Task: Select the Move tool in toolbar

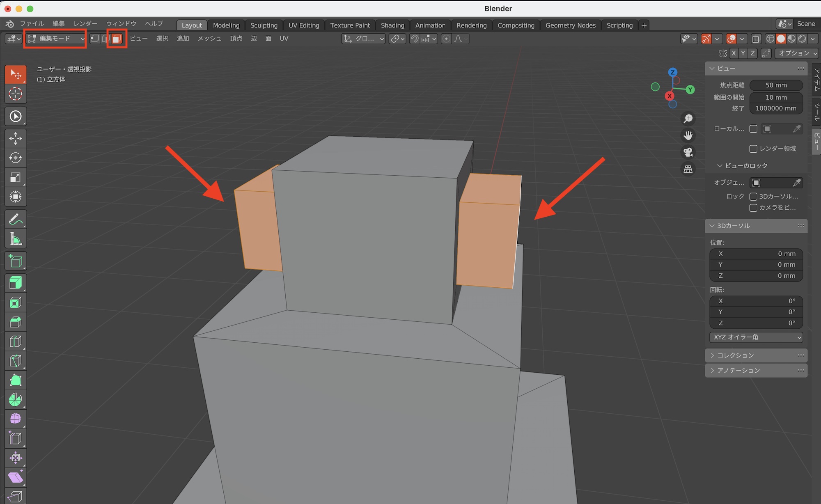Action: [16, 138]
